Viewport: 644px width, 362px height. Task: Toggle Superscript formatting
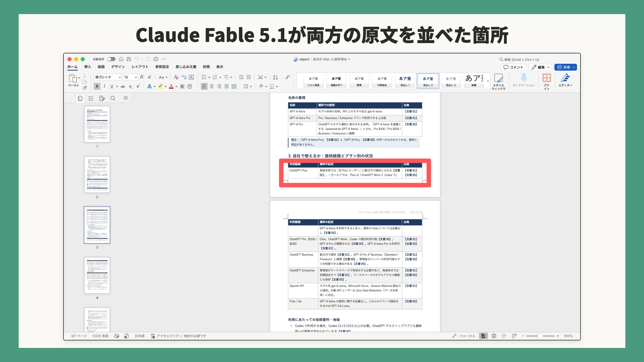tap(138, 86)
